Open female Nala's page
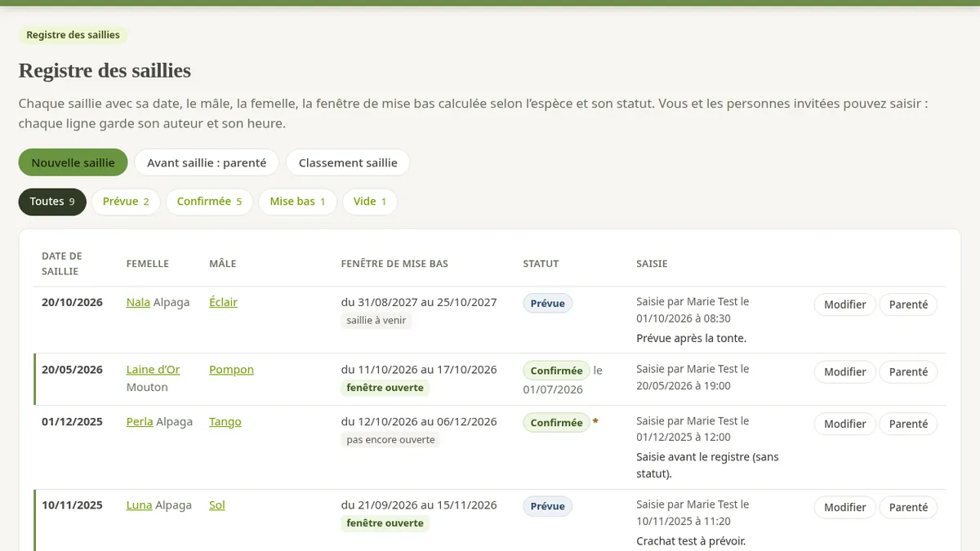 (x=138, y=302)
